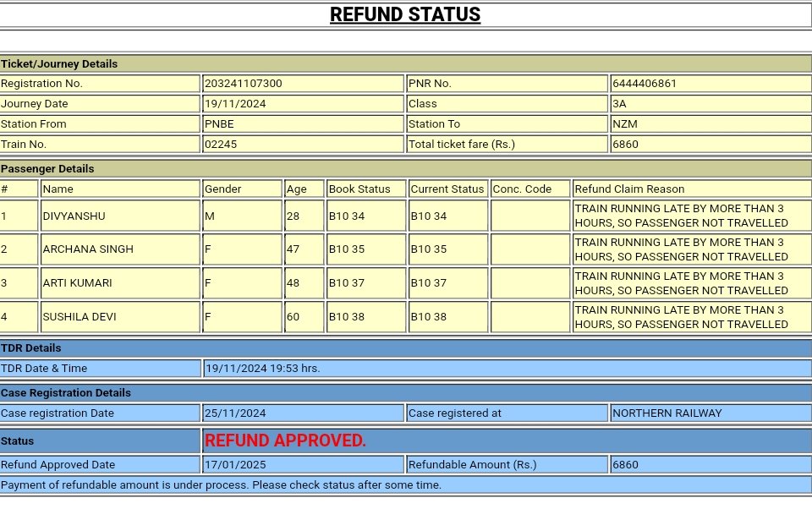This screenshot has height=509, width=812.
Task: Click the age value 60
Action: (294, 316)
